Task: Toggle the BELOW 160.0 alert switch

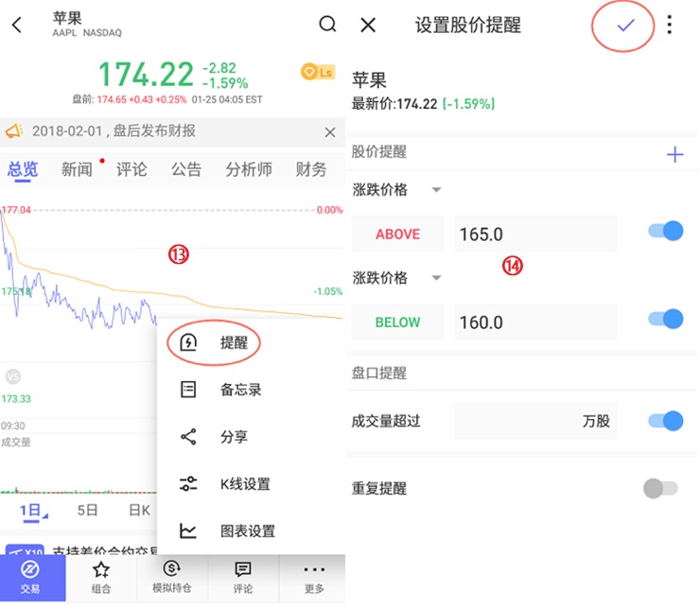Action: (666, 319)
